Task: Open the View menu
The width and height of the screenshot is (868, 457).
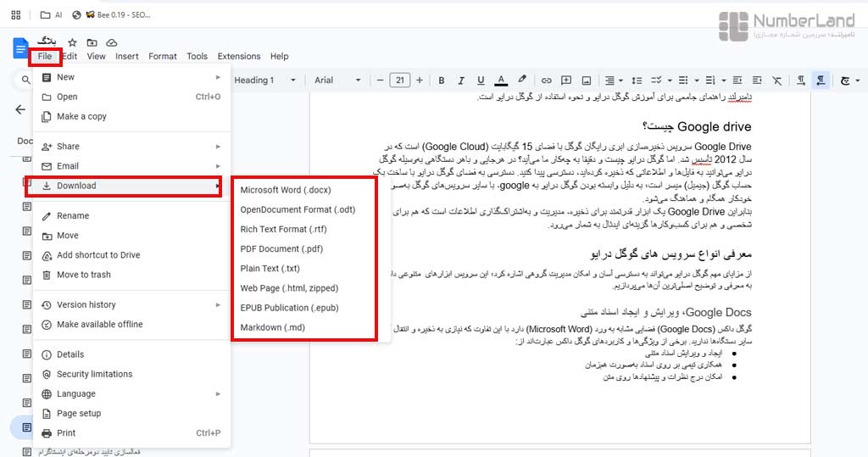Action: click(96, 57)
